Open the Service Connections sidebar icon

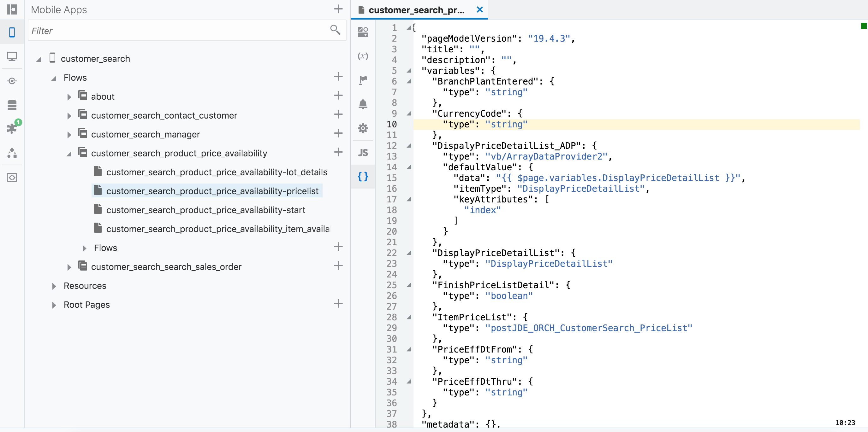coord(12,81)
